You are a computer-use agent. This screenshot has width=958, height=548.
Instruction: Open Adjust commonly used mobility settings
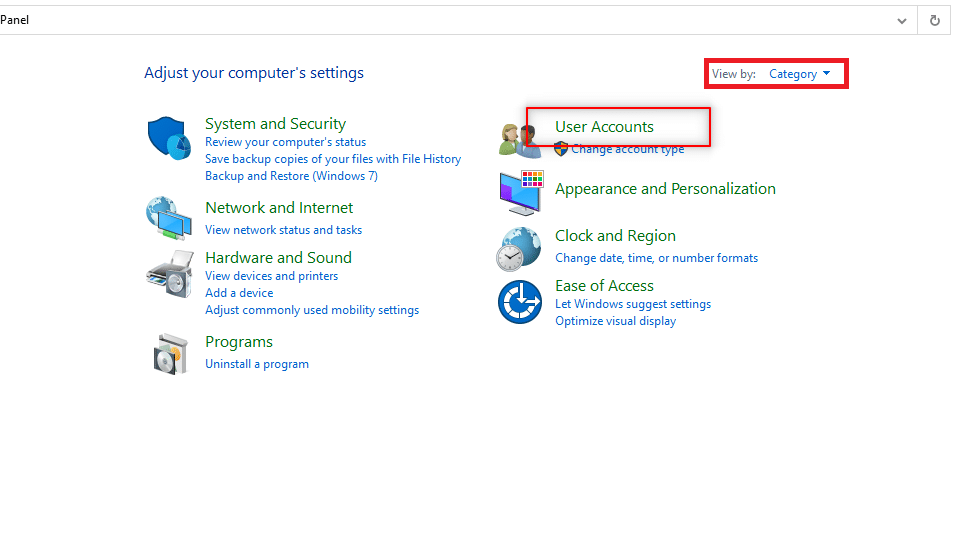pos(312,310)
